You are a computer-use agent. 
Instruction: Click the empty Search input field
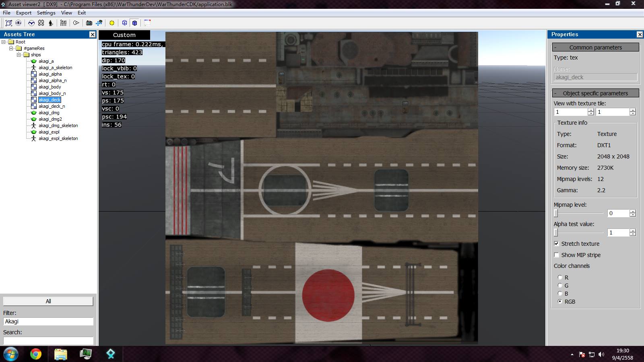(48, 341)
